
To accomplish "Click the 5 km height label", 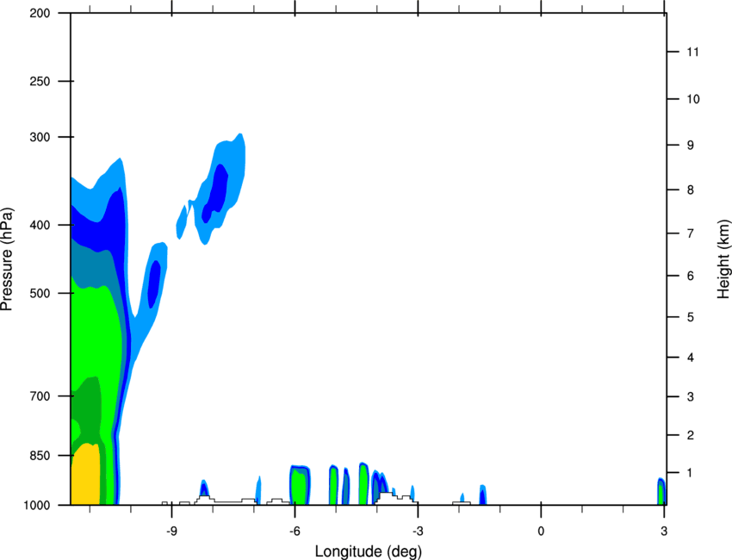I will [690, 317].
